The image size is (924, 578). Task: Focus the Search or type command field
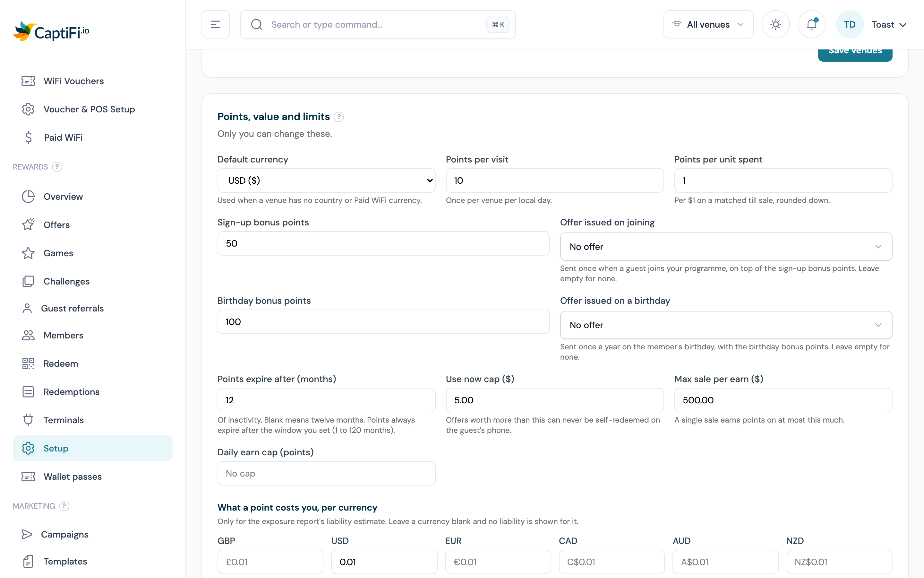click(378, 24)
